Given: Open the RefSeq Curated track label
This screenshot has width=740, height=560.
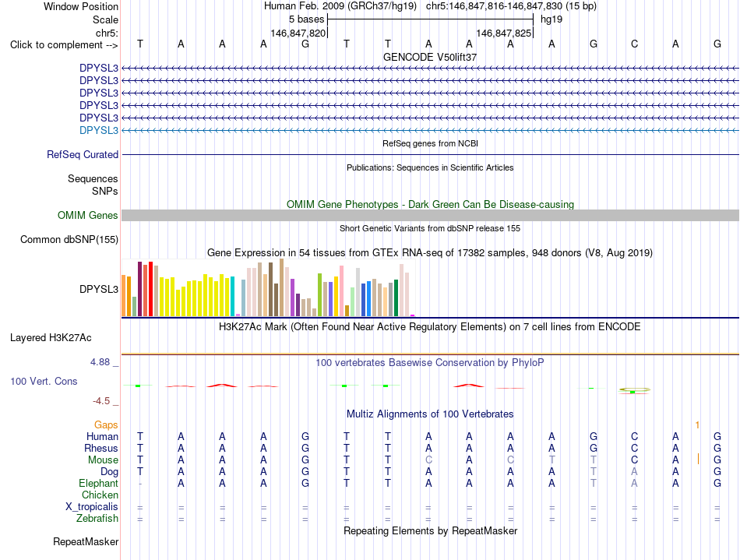Looking at the screenshot, I should (83, 154).
